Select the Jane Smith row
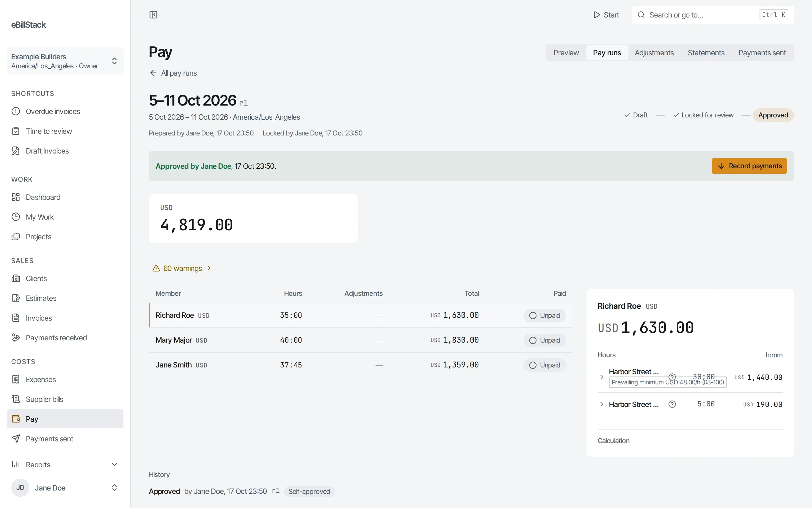 pos(361,365)
